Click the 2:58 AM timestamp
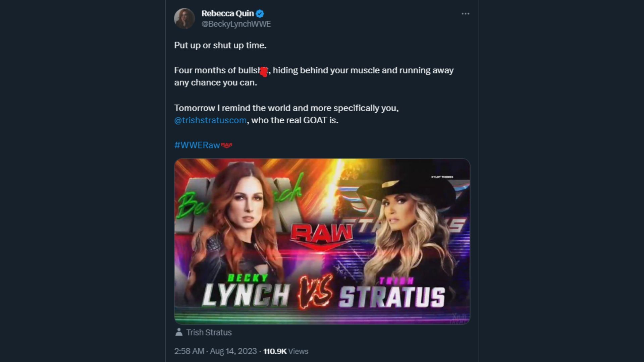The image size is (644, 362). [x=189, y=351]
